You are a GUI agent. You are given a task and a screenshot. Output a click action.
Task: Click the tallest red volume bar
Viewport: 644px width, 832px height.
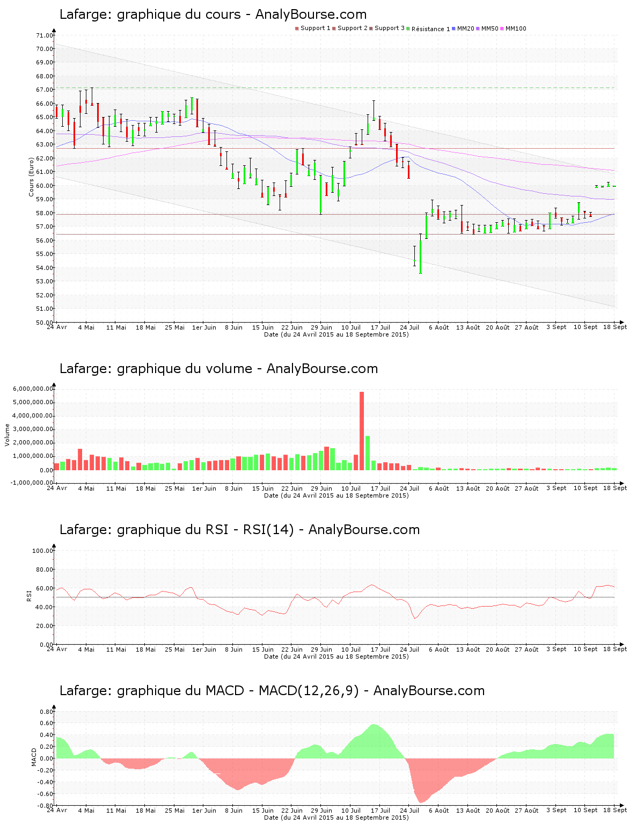click(x=362, y=431)
